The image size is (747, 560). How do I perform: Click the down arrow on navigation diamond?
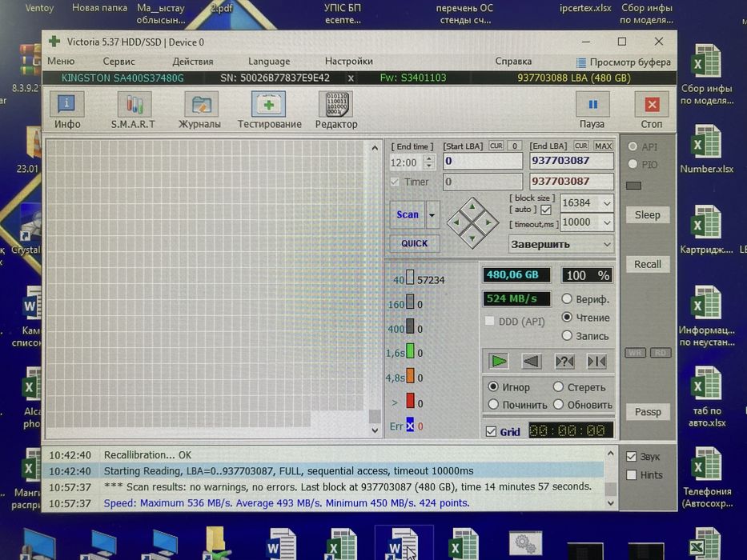click(472, 238)
